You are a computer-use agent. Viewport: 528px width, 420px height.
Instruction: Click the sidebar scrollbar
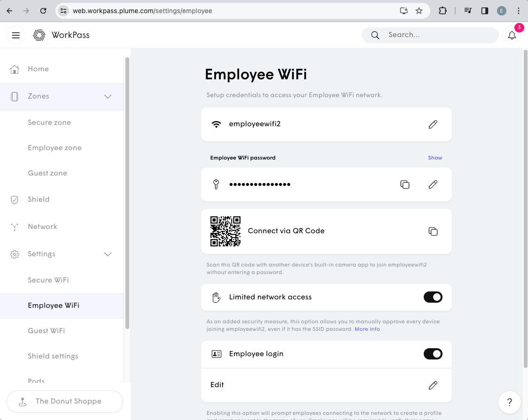tap(127, 193)
